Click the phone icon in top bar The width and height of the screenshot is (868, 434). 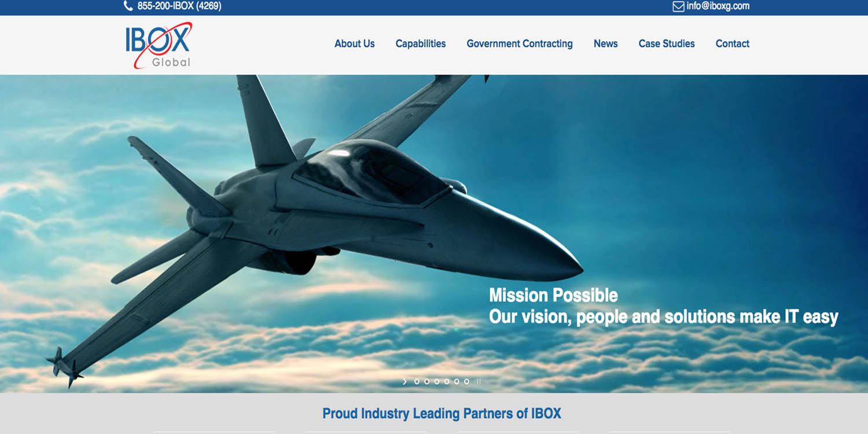(128, 6)
